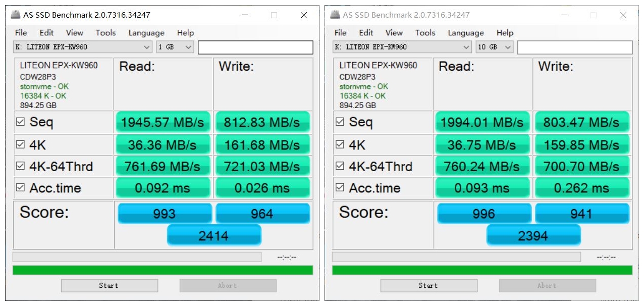Open Help menu in right window
Screen dimensions: 644x306
(505, 33)
